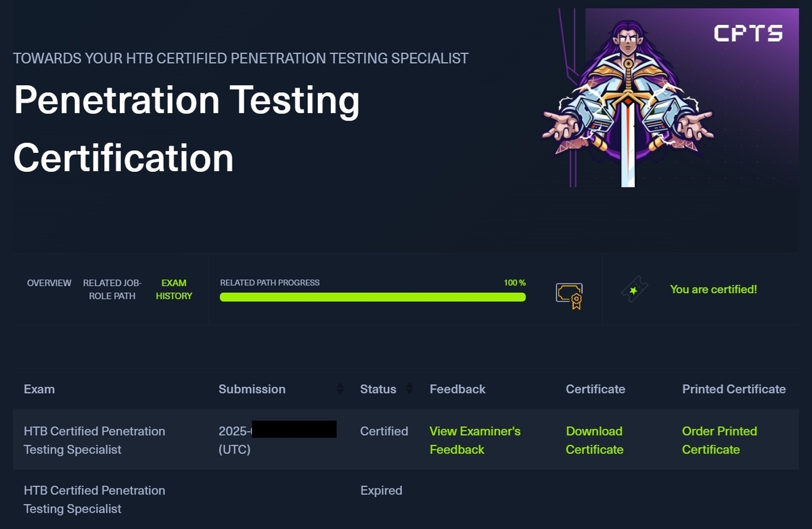Open View Examiner's Feedback link
Viewport: 812px width, 529px height.
pyautogui.click(x=474, y=440)
